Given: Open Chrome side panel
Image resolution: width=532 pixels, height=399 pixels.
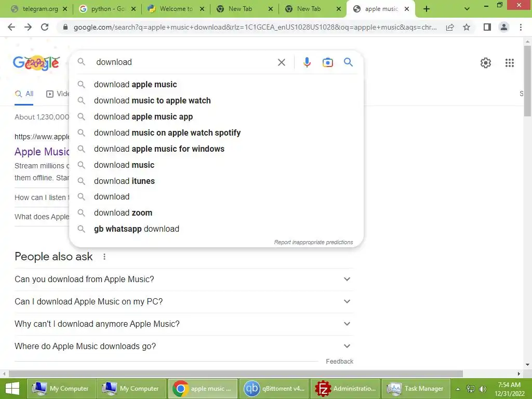Looking at the screenshot, I should [x=487, y=27].
